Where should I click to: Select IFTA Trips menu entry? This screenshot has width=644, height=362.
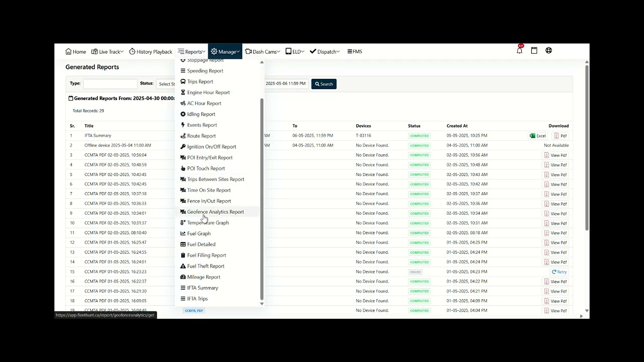pos(197,299)
